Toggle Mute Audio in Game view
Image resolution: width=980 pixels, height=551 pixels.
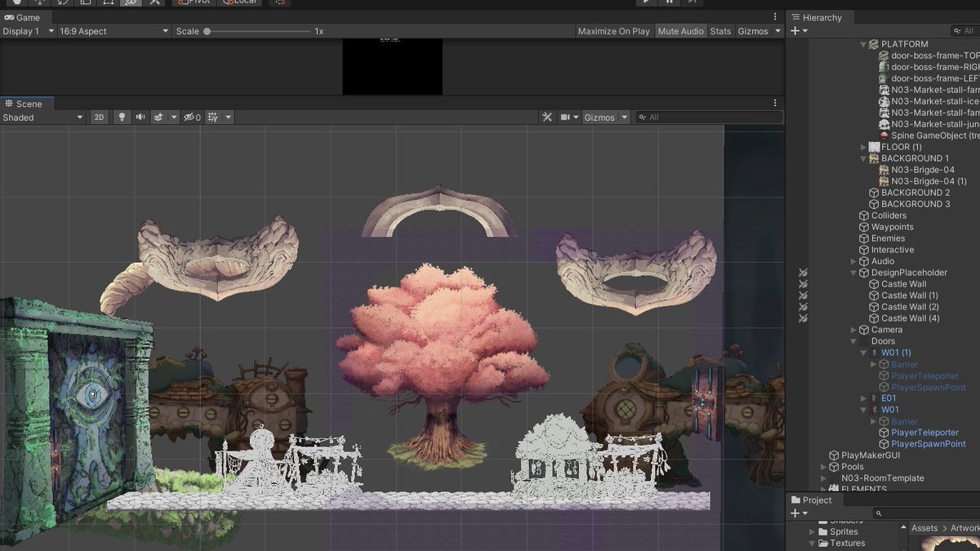click(x=680, y=31)
